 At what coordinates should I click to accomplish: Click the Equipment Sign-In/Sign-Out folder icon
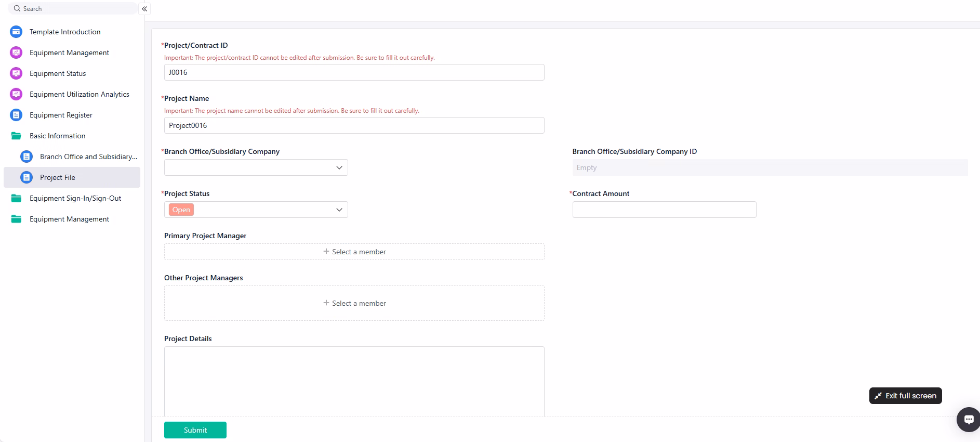(16, 198)
